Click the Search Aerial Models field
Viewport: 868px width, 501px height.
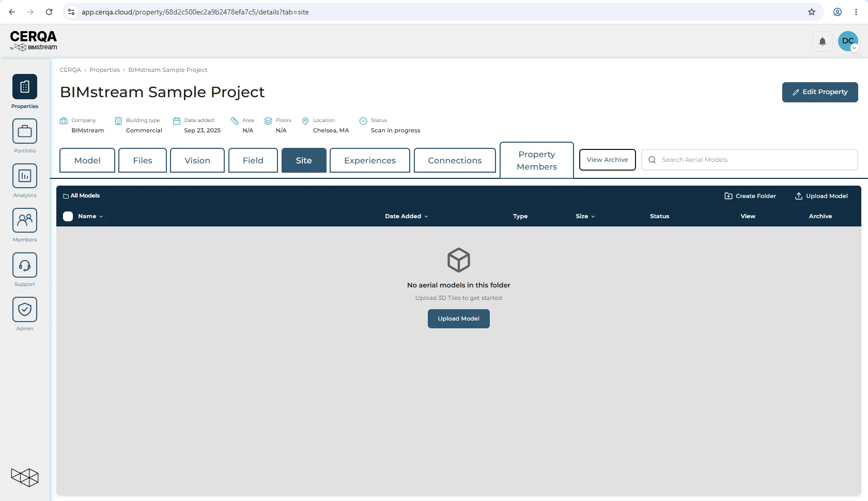(x=750, y=160)
